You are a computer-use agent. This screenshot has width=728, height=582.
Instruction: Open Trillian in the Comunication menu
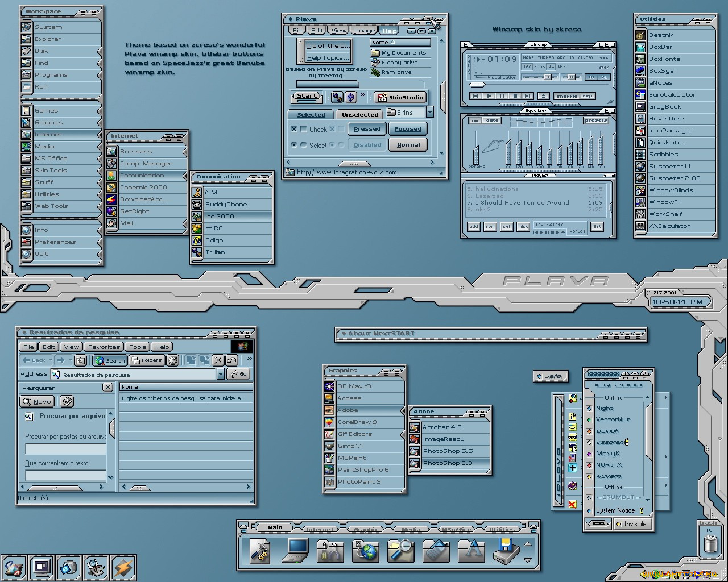pos(215,252)
